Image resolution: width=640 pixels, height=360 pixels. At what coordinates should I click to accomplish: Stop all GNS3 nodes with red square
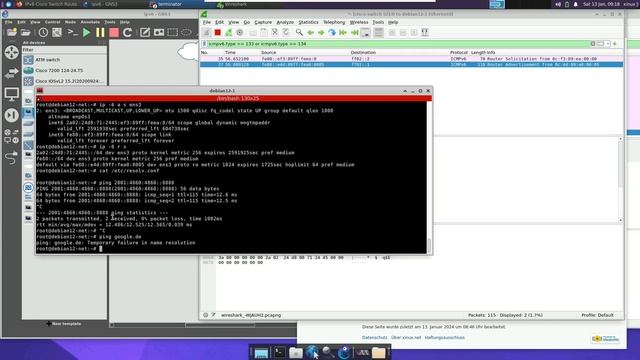(114, 32)
